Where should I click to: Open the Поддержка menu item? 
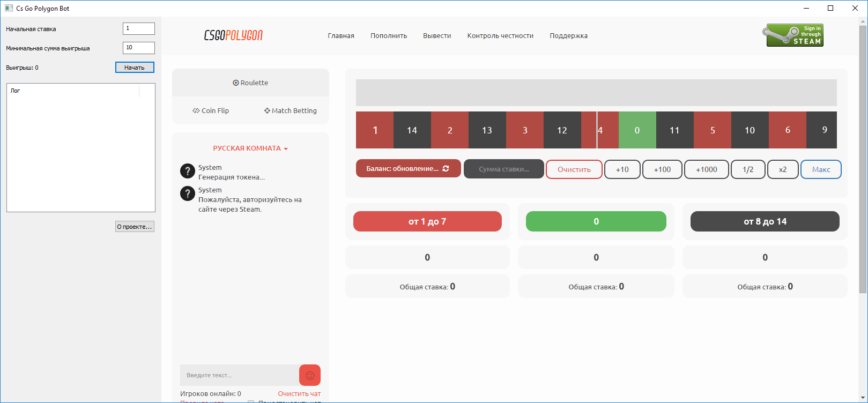point(568,36)
